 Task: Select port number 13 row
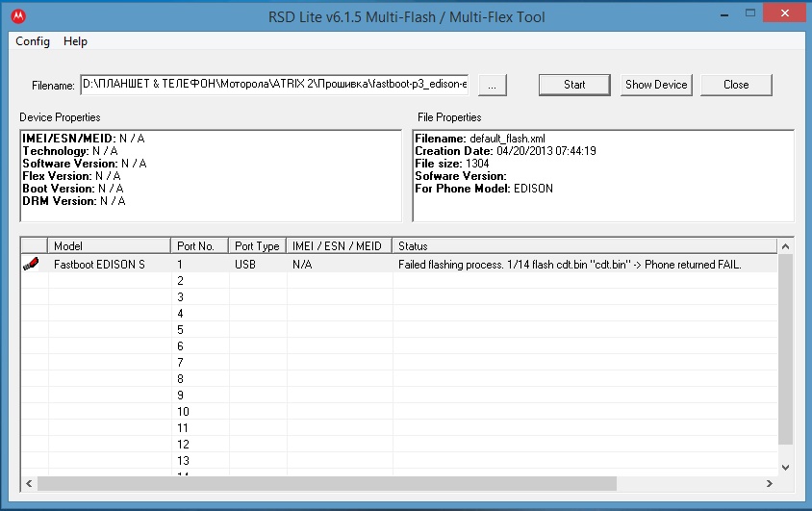coord(398,461)
